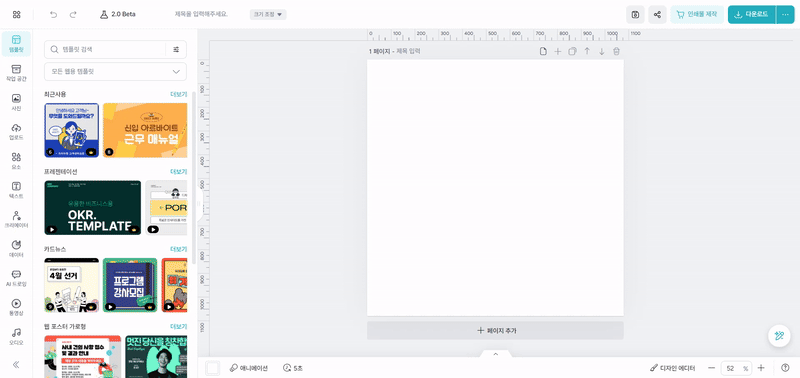The width and height of the screenshot is (800, 378).
Task: Add new page with plus icon above canvas
Action: pyautogui.click(x=558, y=52)
